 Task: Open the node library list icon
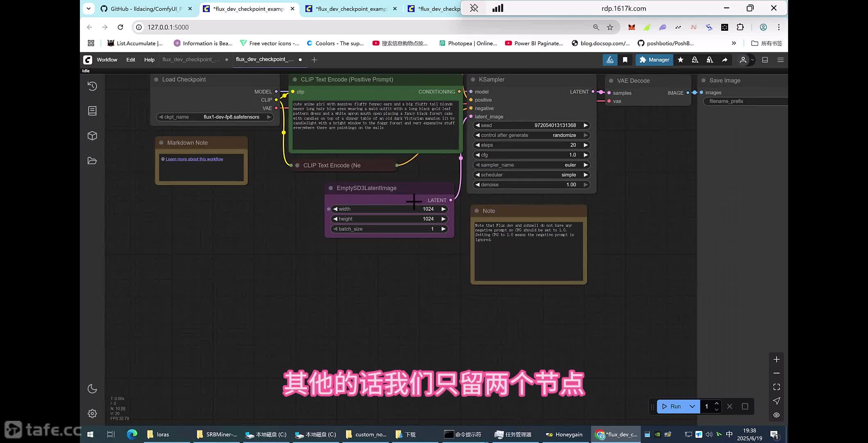[92, 111]
